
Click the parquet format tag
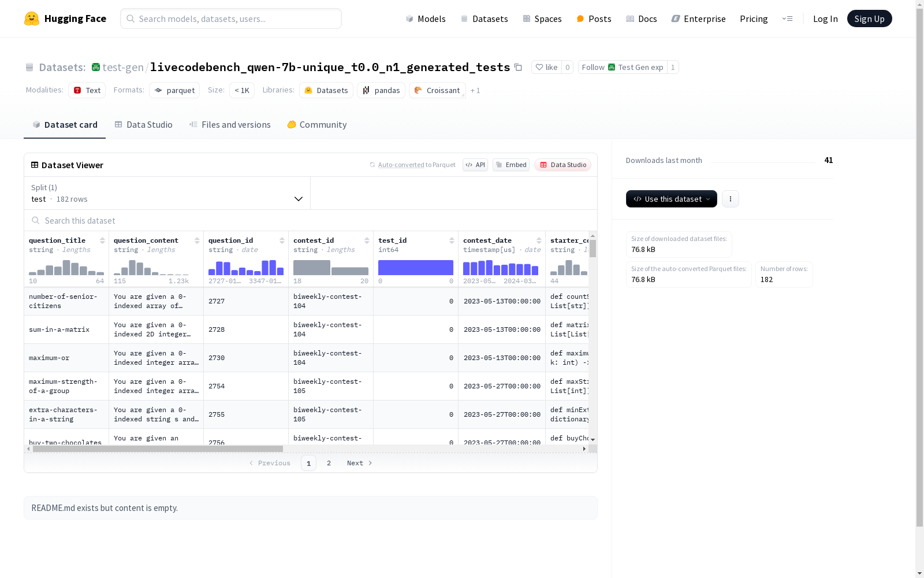[174, 90]
